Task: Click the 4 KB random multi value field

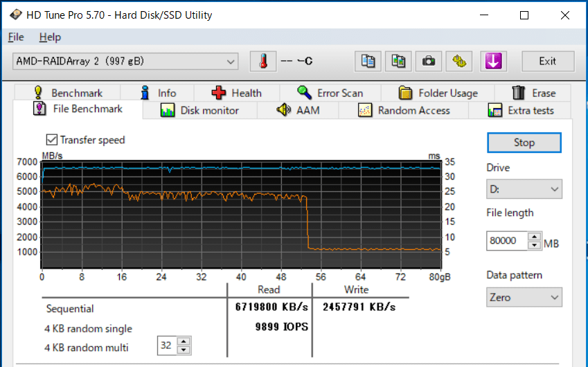Action: pos(166,346)
